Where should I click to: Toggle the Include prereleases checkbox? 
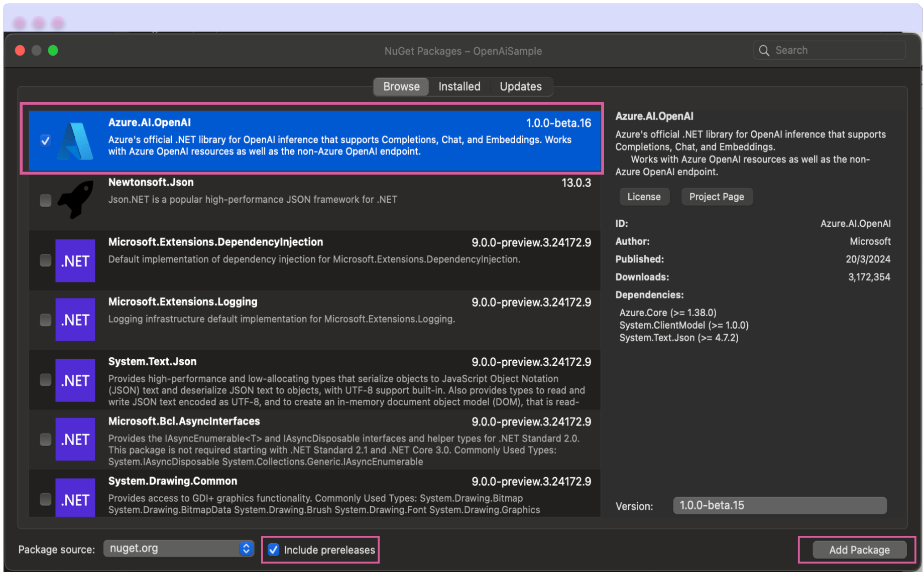pos(274,550)
